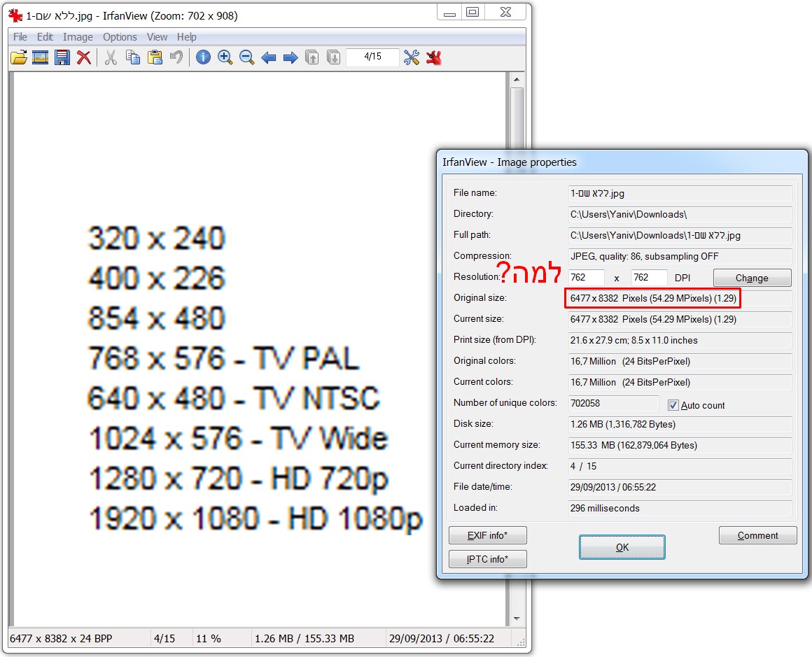
Task: Click the vertical DPI input field
Action: (x=649, y=278)
